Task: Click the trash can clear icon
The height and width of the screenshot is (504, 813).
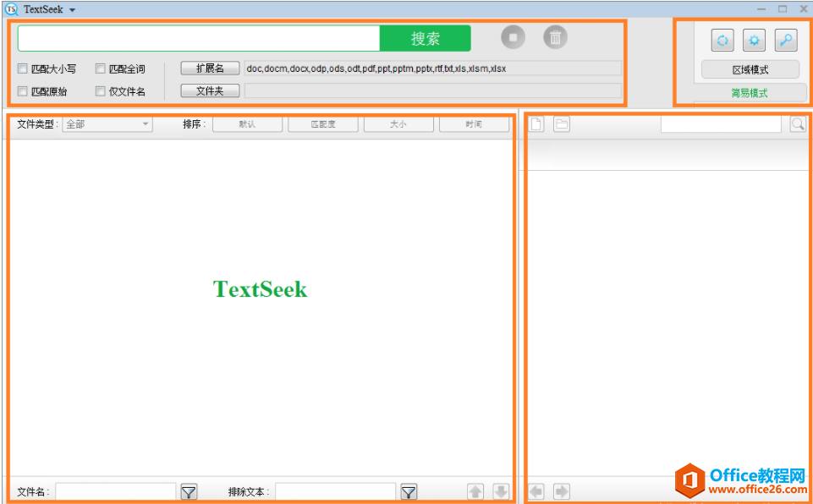Action: click(x=555, y=37)
